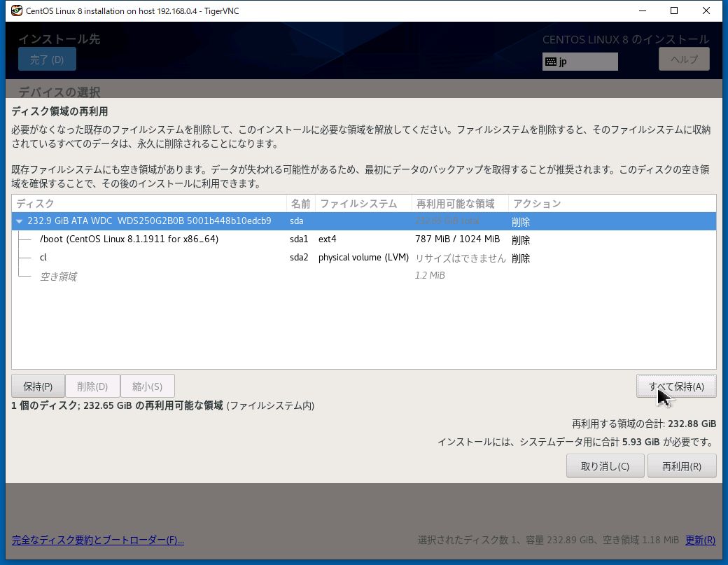Click the physical volume (LVM) cell
Image resolution: width=728 pixels, height=565 pixels.
[363, 257]
